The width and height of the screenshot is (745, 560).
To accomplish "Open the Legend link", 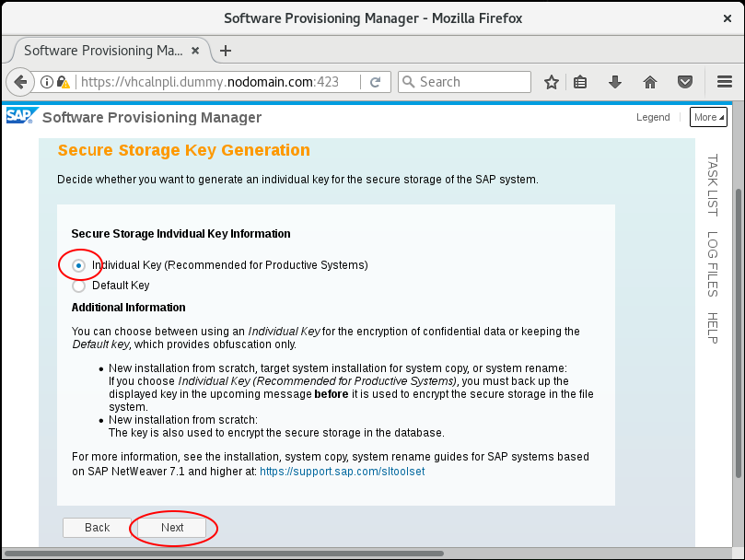I will click(x=653, y=117).
